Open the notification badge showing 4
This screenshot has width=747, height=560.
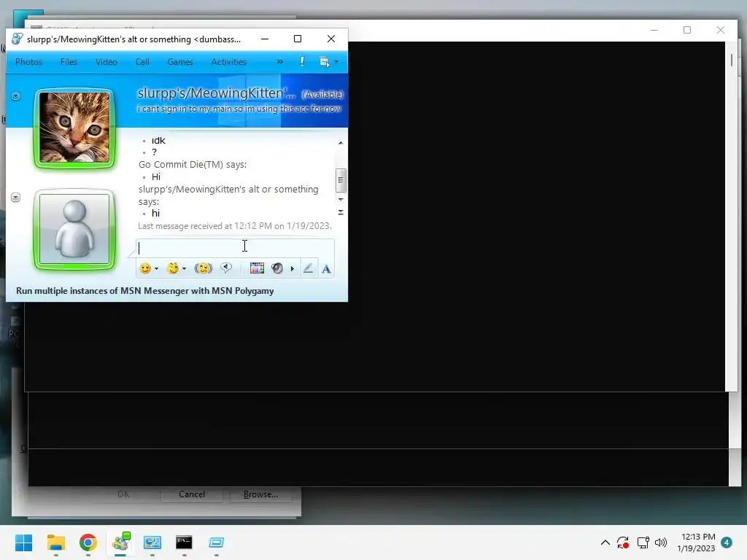[x=727, y=542]
